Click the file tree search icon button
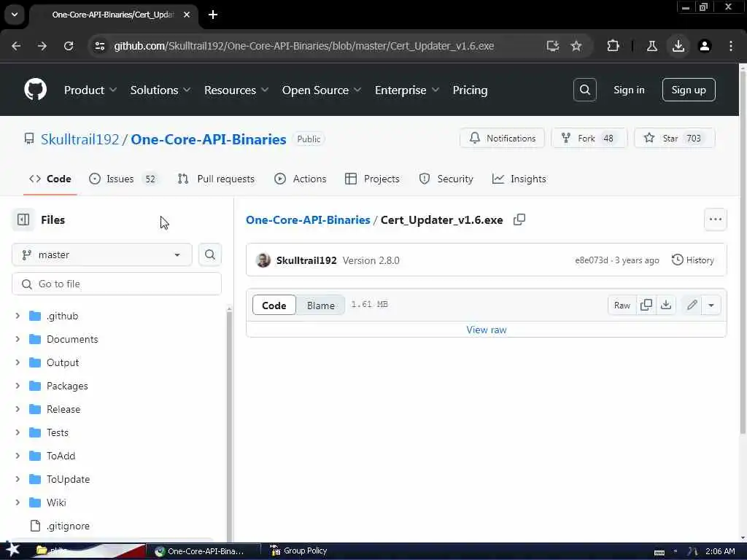This screenshot has width=747, height=560. [x=209, y=254]
